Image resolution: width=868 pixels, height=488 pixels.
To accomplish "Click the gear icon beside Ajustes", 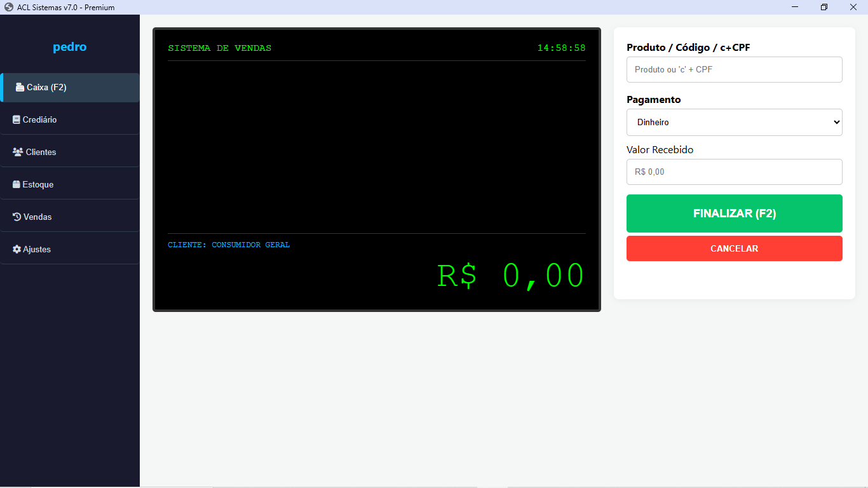I will point(17,249).
